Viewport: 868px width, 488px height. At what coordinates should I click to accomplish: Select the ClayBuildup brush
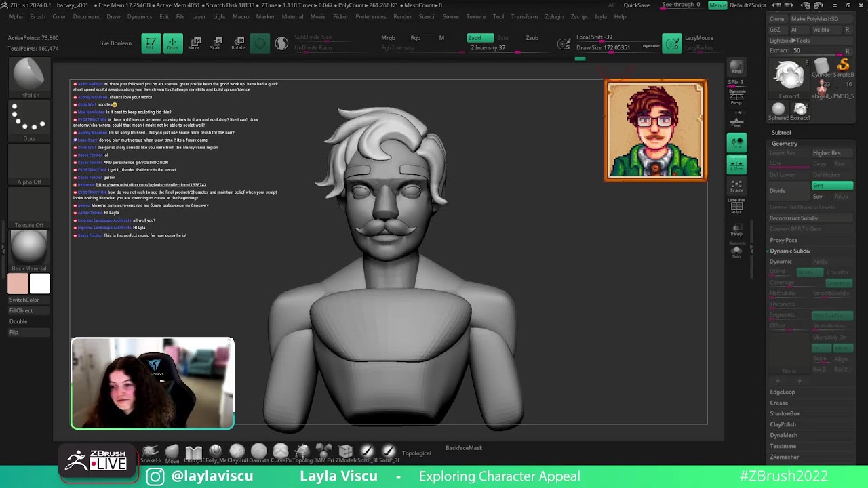(x=237, y=452)
